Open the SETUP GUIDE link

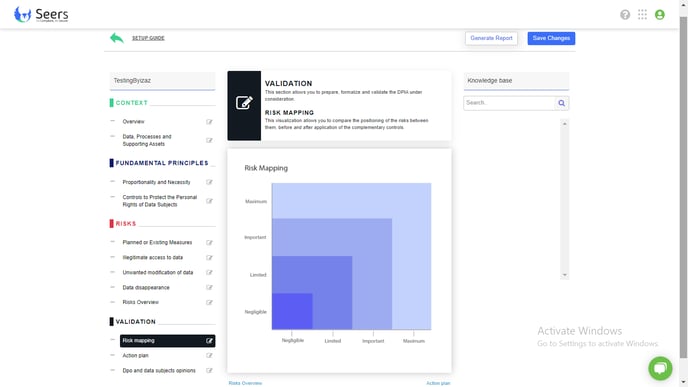click(148, 38)
